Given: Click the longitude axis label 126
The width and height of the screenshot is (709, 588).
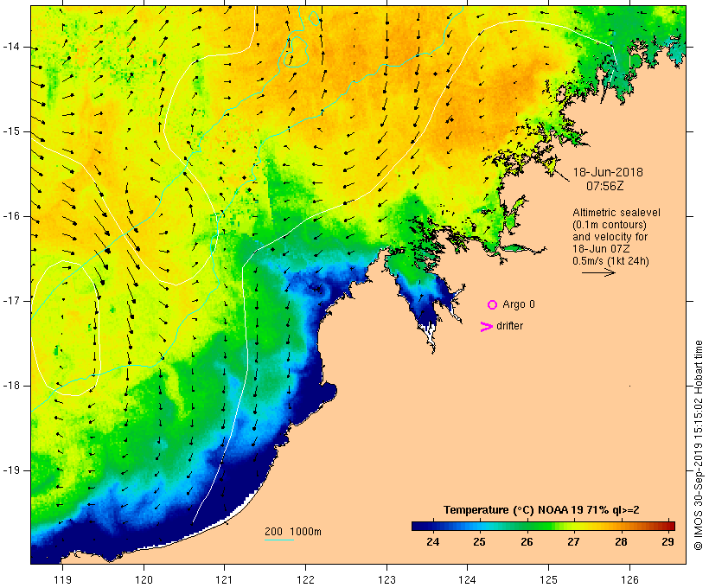Looking at the screenshot, I should pos(629,579).
